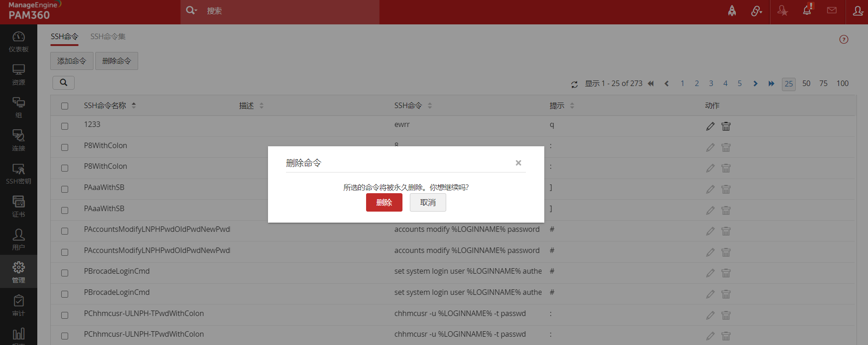Toggle the select-all checkbox in the table header
Screen dimensions: 868x345
click(x=64, y=106)
